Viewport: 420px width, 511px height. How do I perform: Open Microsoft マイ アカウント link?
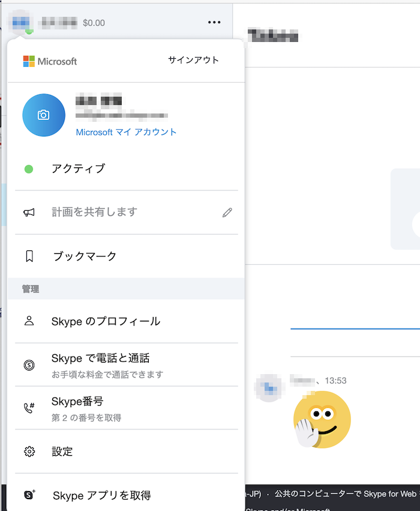(127, 132)
